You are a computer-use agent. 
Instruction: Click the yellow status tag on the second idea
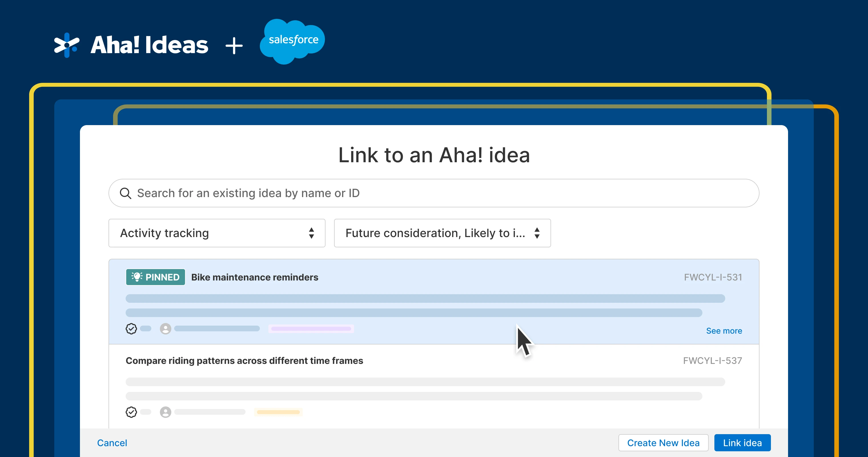pos(278,412)
